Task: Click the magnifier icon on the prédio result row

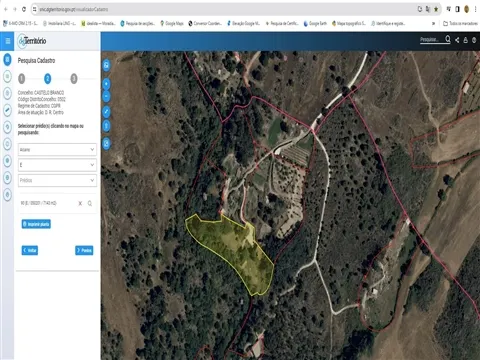Action: (x=90, y=203)
